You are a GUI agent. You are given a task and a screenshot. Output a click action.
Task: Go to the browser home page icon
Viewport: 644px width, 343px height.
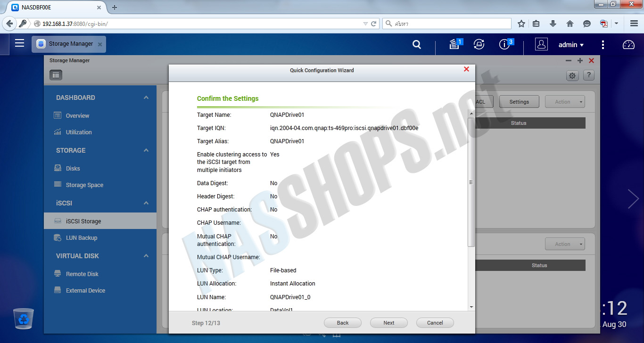(570, 24)
